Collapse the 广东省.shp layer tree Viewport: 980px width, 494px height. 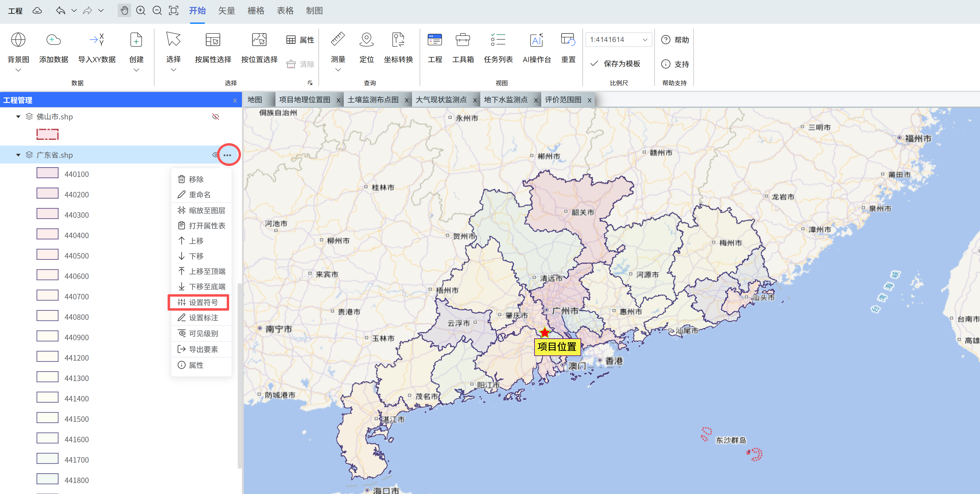(x=18, y=155)
